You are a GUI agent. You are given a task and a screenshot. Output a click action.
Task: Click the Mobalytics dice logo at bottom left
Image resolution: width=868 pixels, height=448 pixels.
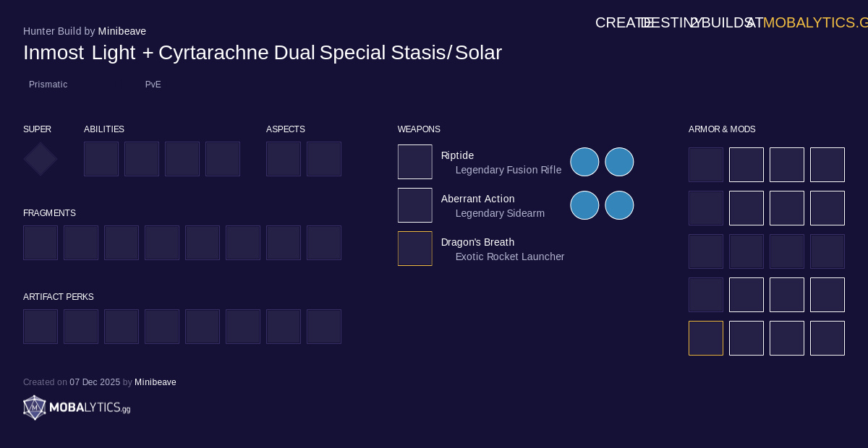click(33, 408)
